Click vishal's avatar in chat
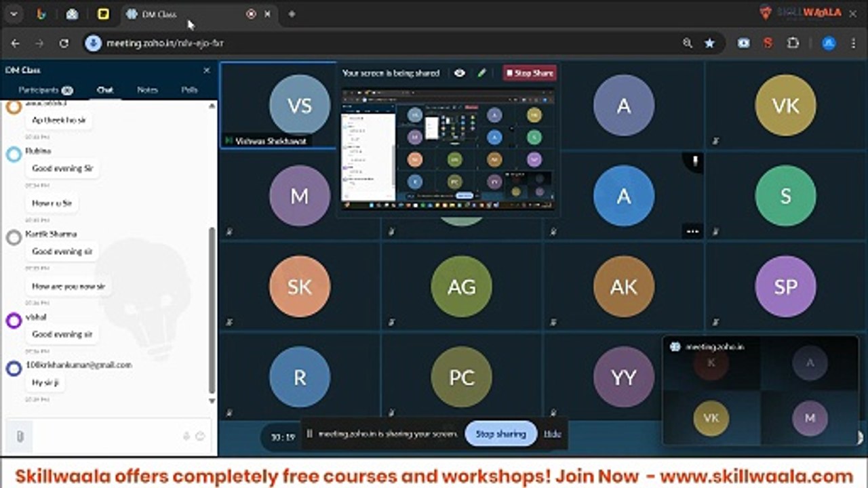The width and height of the screenshot is (868, 488). click(x=14, y=321)
